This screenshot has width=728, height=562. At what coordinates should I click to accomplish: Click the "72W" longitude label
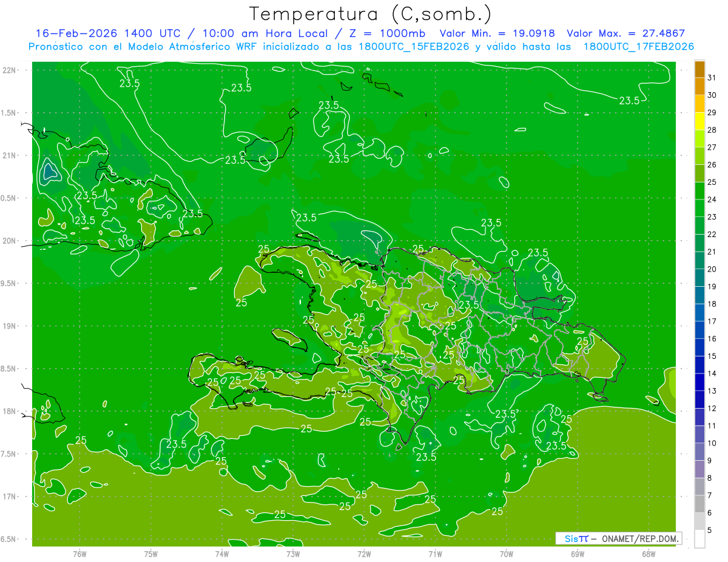364,554
